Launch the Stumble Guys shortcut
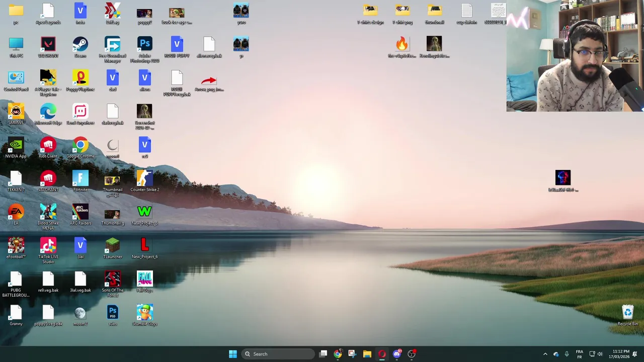This screenshot has width=644, height=362. coord(144,316)
